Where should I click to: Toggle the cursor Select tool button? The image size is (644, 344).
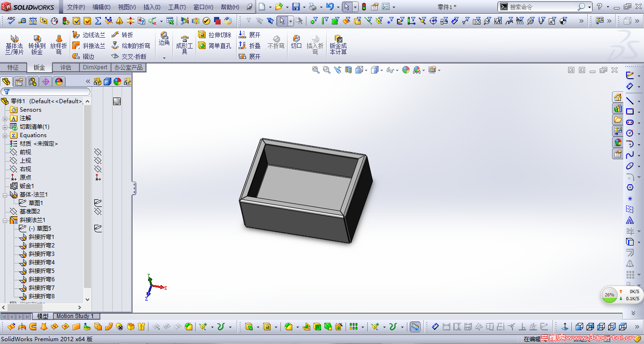coord(347,7)
